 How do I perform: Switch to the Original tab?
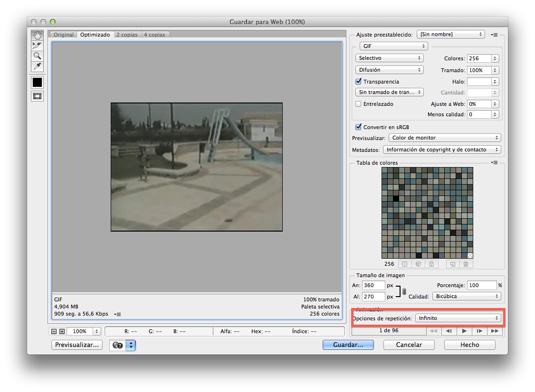coord(63,35)
